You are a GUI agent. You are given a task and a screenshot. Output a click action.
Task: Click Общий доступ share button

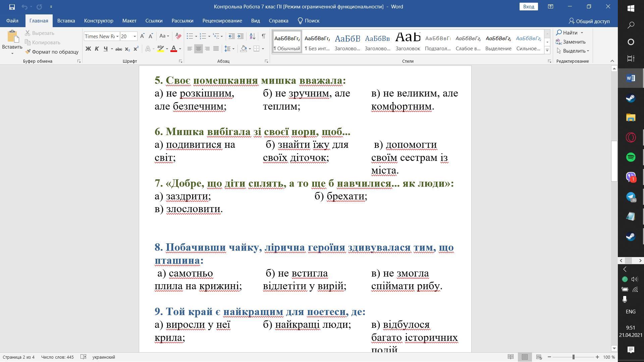click(589, 21)
